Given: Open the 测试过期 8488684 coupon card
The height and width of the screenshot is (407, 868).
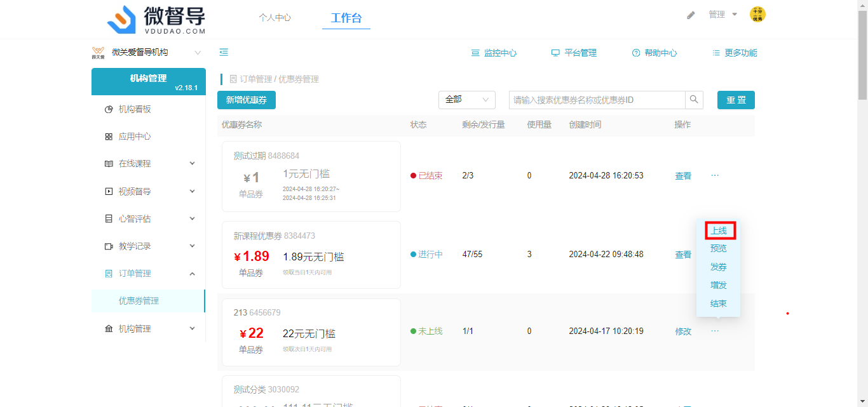Looking at the screenshot, I should (311, 177).
